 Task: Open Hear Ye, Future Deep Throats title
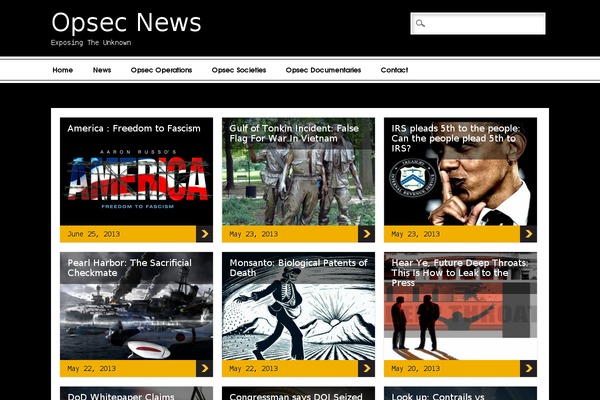460,273
